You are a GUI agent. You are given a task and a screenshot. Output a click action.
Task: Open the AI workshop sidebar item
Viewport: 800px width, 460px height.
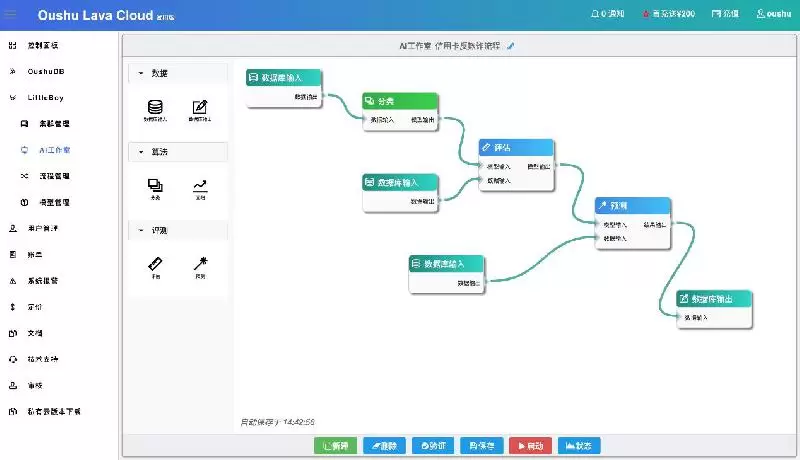pyautogui.click(x=54, y=150)
